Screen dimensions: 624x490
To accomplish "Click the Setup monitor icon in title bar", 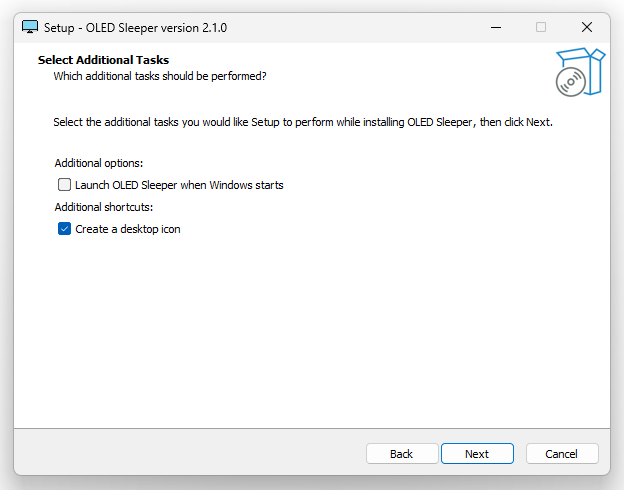I will click(x=30, y=27).
